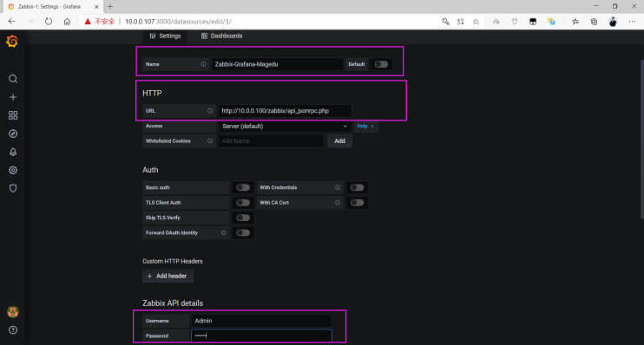Add this page to favorites star
This screenshot has width=644, height=345.
(x=476, y=22)
